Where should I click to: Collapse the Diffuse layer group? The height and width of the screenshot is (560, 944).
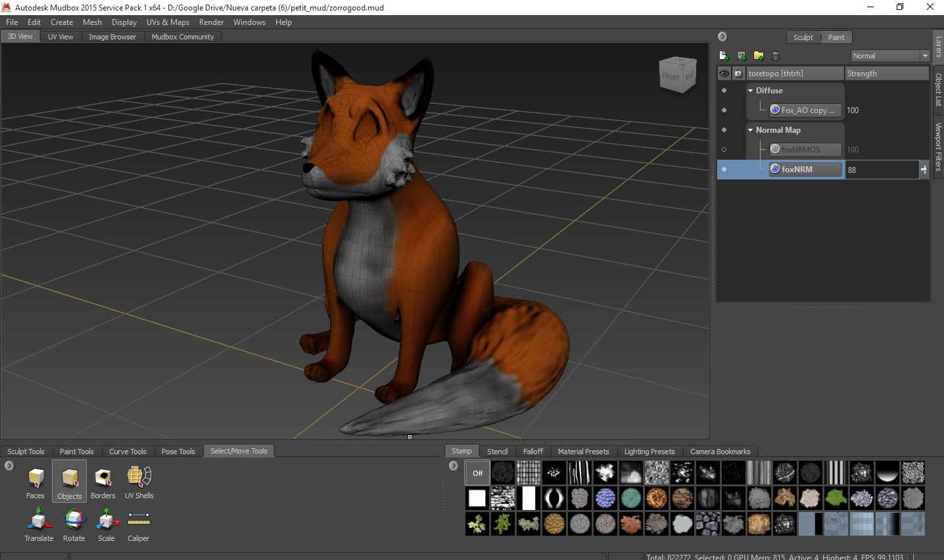pyautogui.click(x=751, y=91)
